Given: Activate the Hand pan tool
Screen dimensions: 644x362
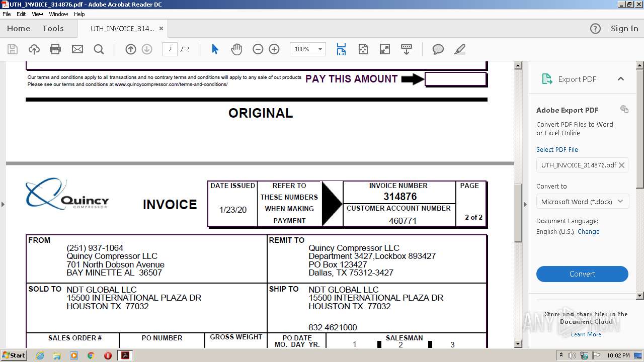Looking at the screenshot, I should pyautogui.click(x=236, y=49).
